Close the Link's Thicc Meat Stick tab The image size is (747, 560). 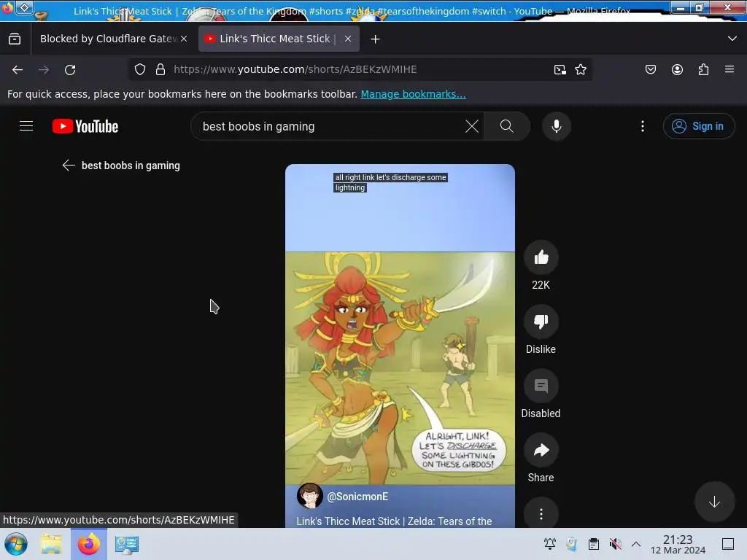(x=348, y=39)
